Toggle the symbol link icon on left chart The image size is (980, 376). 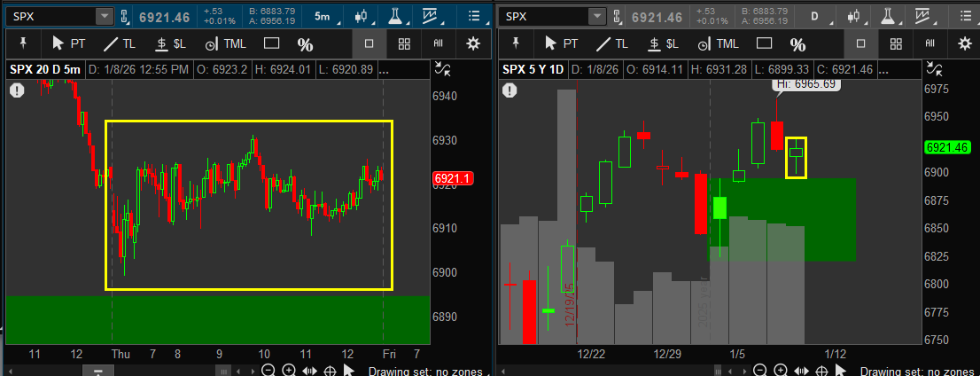pyautogui.click(x=124, y=16)
